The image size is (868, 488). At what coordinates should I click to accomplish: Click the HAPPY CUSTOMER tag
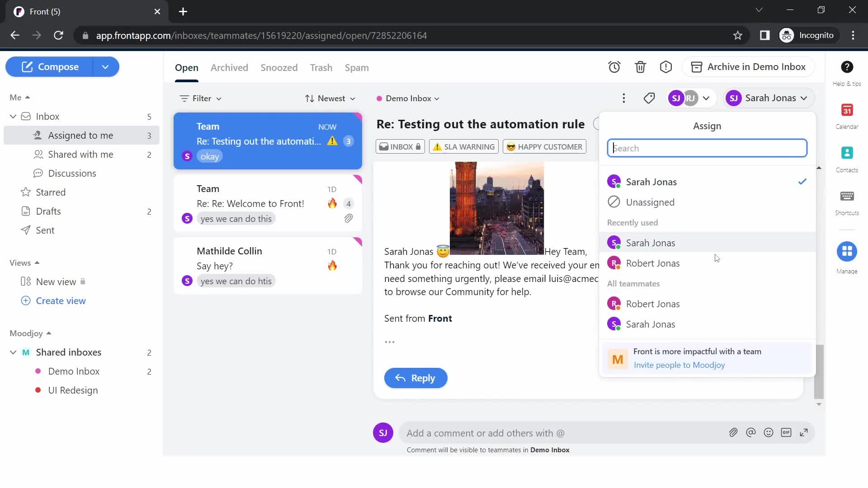[544, 146]
